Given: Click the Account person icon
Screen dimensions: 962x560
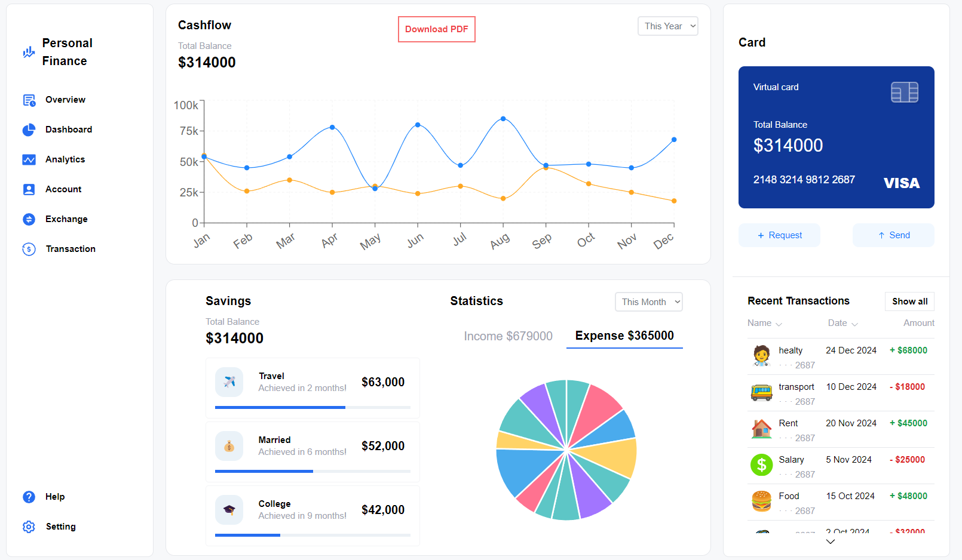Looking at the screenshot, I should (x=29, y=189).
